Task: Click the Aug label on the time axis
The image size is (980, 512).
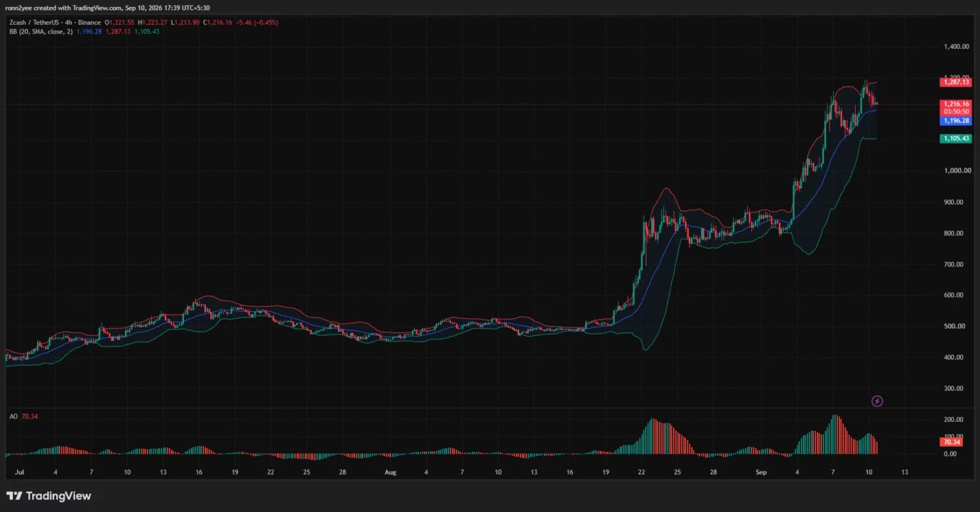Action: [x=389, y=472]
